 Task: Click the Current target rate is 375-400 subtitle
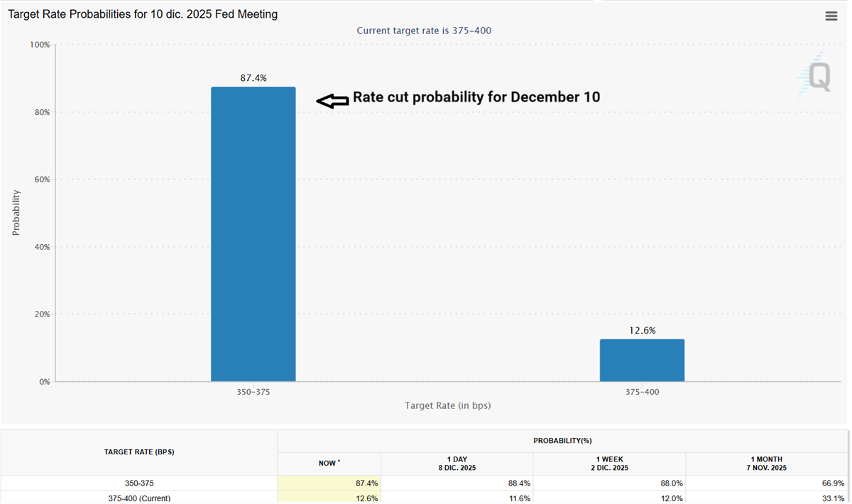(x=424, y=31)
